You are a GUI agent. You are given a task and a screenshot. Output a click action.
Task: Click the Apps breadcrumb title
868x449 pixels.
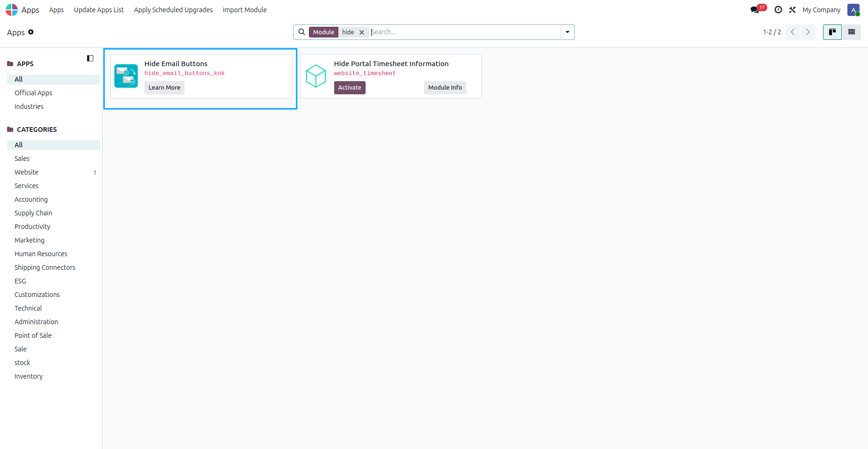[x=16, y=32]
